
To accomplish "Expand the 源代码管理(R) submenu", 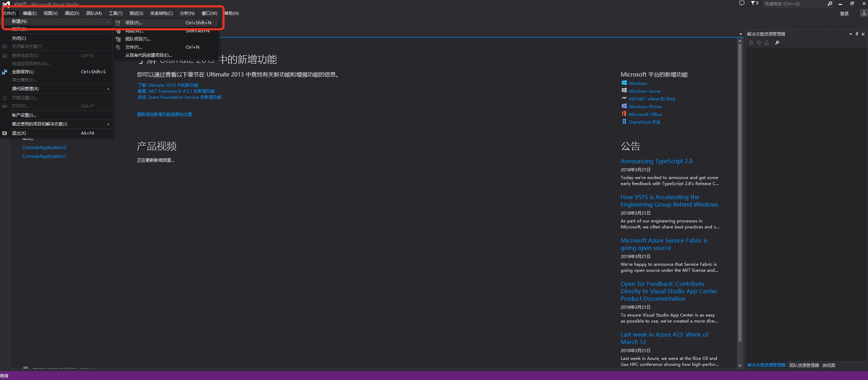I will pyautogui.click(x=57, y=89).
